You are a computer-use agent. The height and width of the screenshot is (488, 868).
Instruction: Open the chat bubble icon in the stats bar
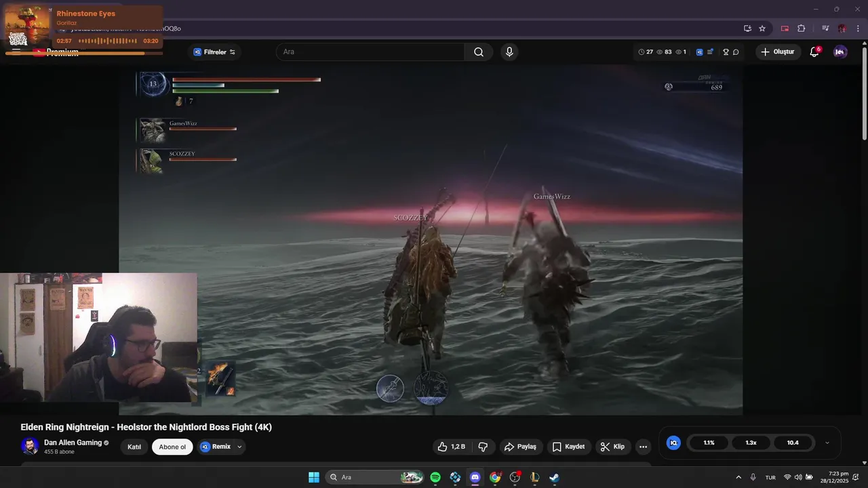pyautogui.click(x=736, y=52)
